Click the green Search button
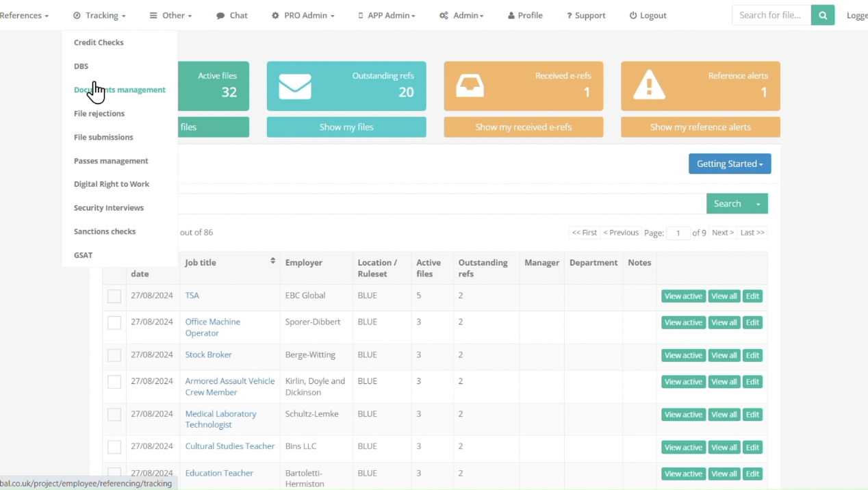The height and width of the screenshot is (490, 868). pos(727,203)
